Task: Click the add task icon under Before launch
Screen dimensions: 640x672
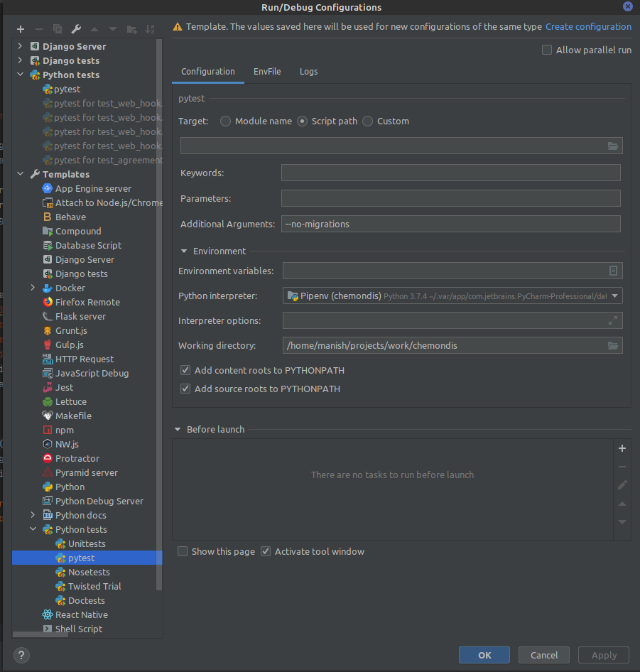Action: tap(622, 448)
